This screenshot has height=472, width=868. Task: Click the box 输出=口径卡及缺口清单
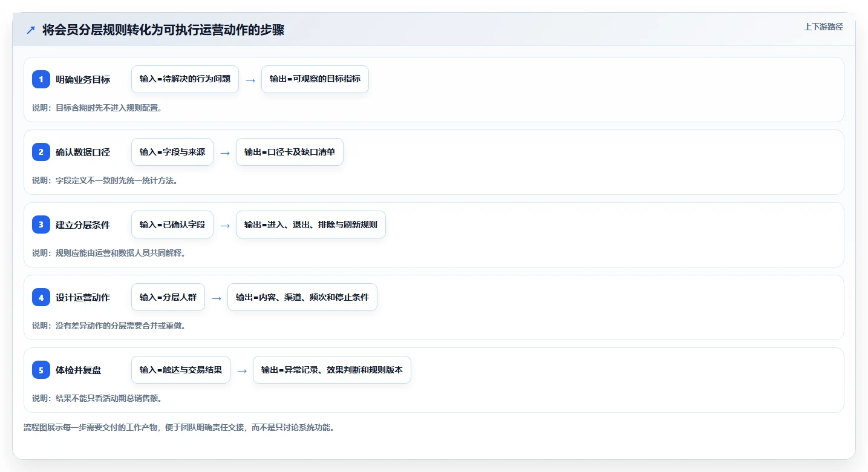point(290,152)
